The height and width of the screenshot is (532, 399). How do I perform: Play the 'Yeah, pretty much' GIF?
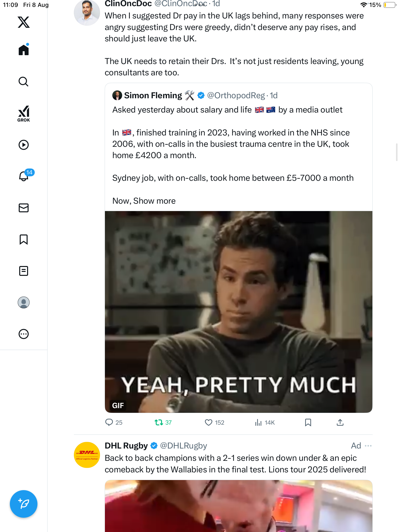click(238, 312)
